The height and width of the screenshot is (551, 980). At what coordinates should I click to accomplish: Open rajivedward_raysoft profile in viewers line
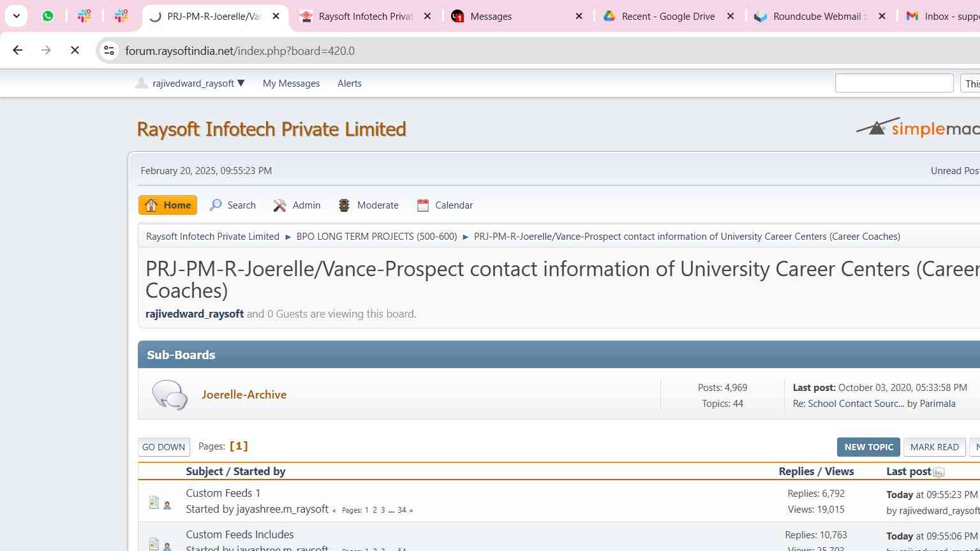(x=195, y=314)
